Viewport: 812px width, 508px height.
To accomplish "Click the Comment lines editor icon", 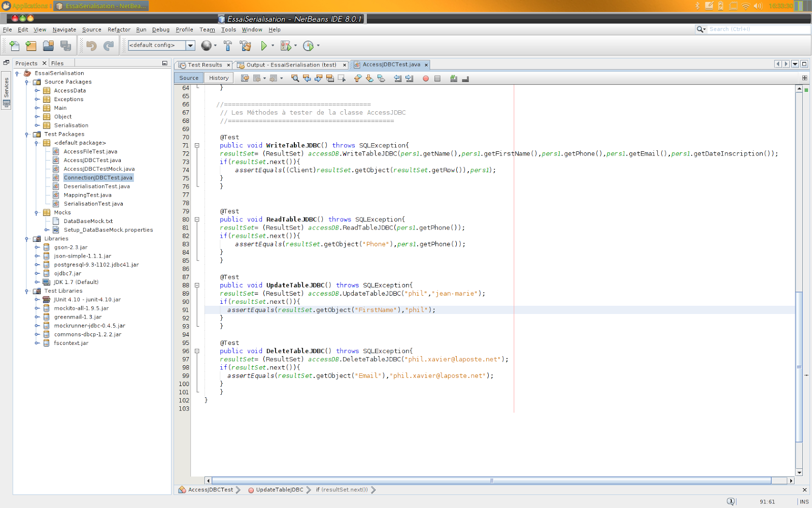I will [454, 78].
